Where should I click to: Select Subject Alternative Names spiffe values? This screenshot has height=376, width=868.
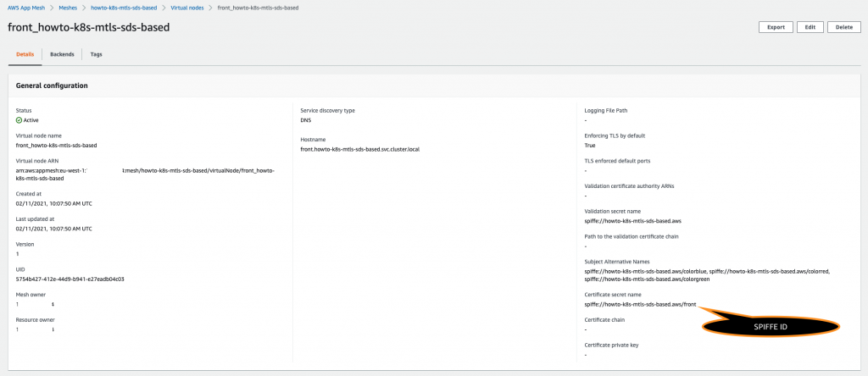[708, 275]
